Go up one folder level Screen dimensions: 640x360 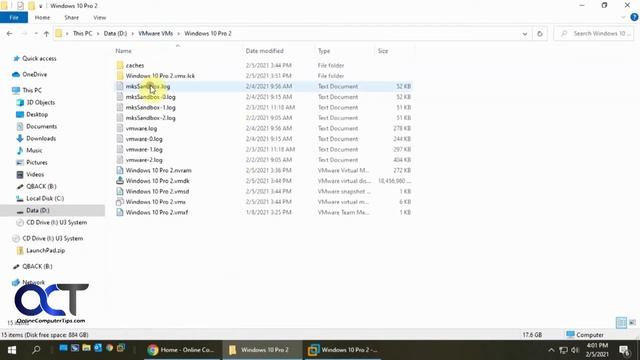(x=46, y=33)
